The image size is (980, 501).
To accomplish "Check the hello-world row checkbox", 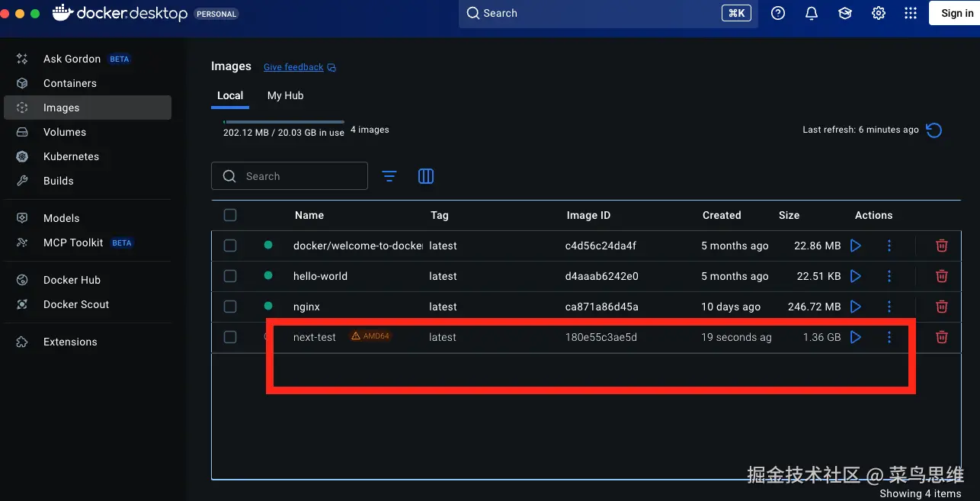I will click(230, 276).
